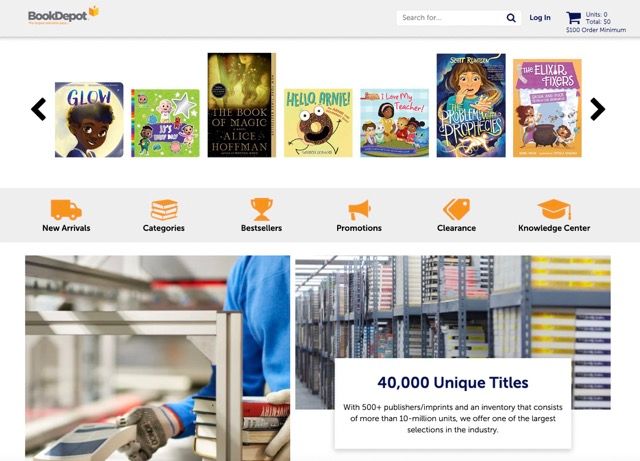Show next books with right carousel arrow
The height and width of the screenshot is (461, 640).
[598, 109]
